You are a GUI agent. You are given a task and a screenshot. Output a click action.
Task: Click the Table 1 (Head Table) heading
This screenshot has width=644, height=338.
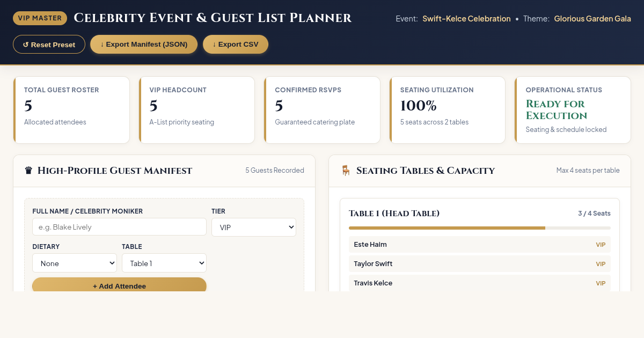pos(394,214)
